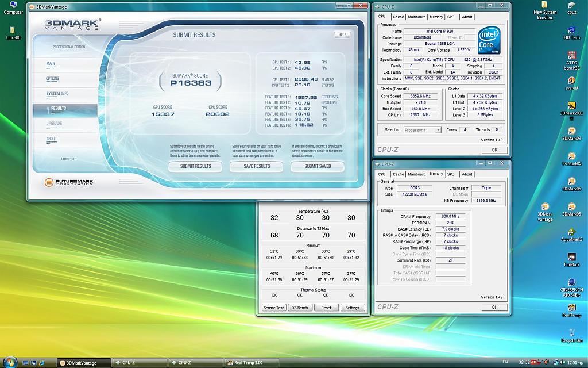
Task: Click the volume icon in system tray
Action: coord(562,362)
